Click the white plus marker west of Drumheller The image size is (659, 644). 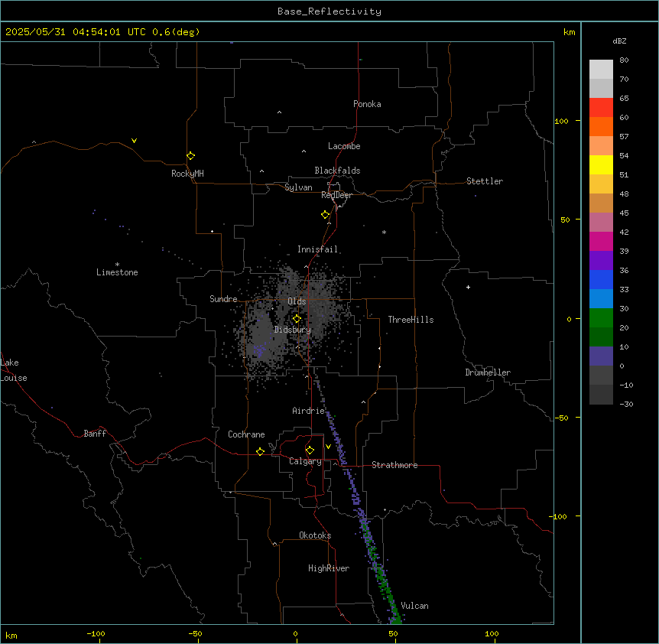(468, 287)
